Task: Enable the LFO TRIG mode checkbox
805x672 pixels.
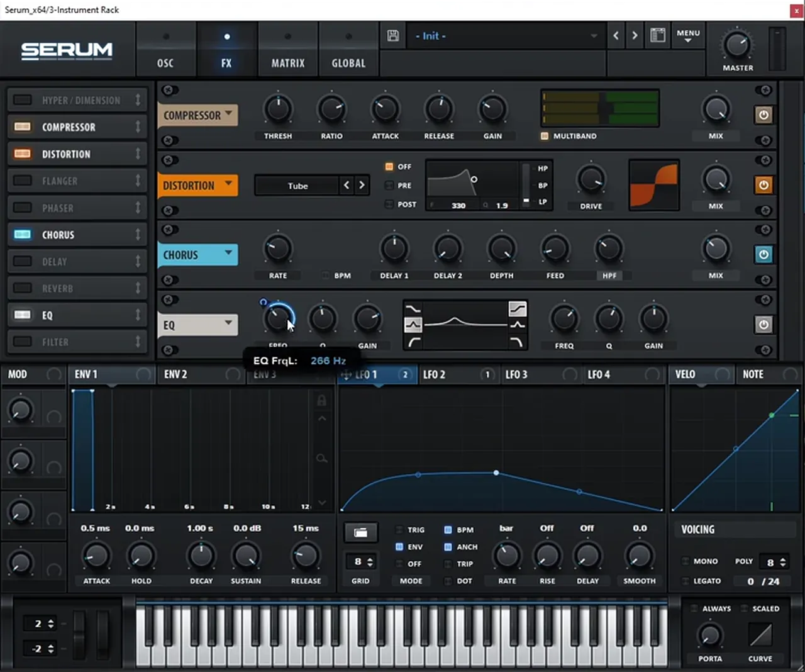Action: tap(399, 530)
